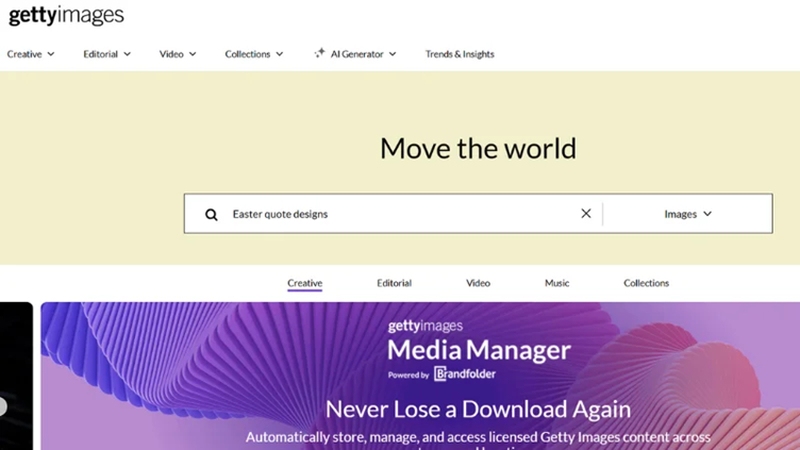Clear the search text with X

pyautogui.click(x=586, y=214)
